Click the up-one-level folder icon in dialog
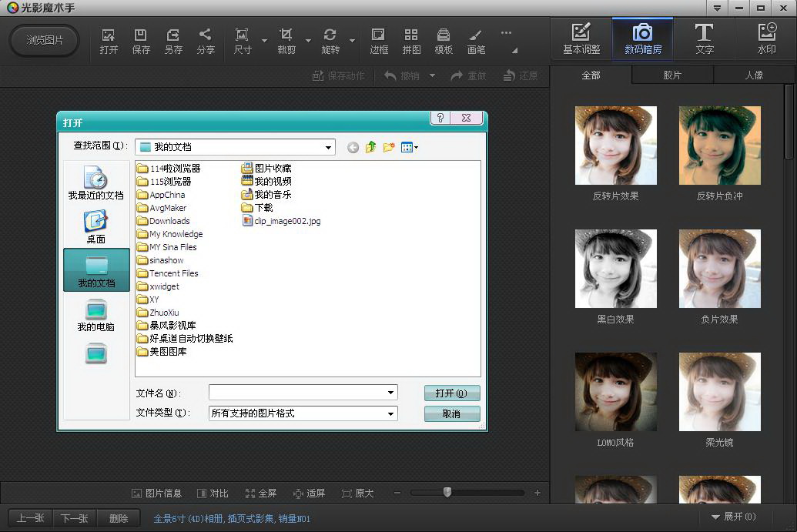The width and height of the screenshot is (797, 532). [x=370, y=147]
